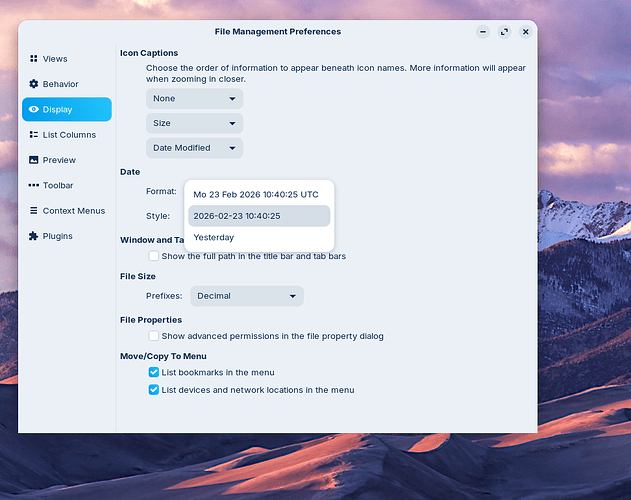Click the Icon Captions heading
631x500 pixels.
coord(149,53)
